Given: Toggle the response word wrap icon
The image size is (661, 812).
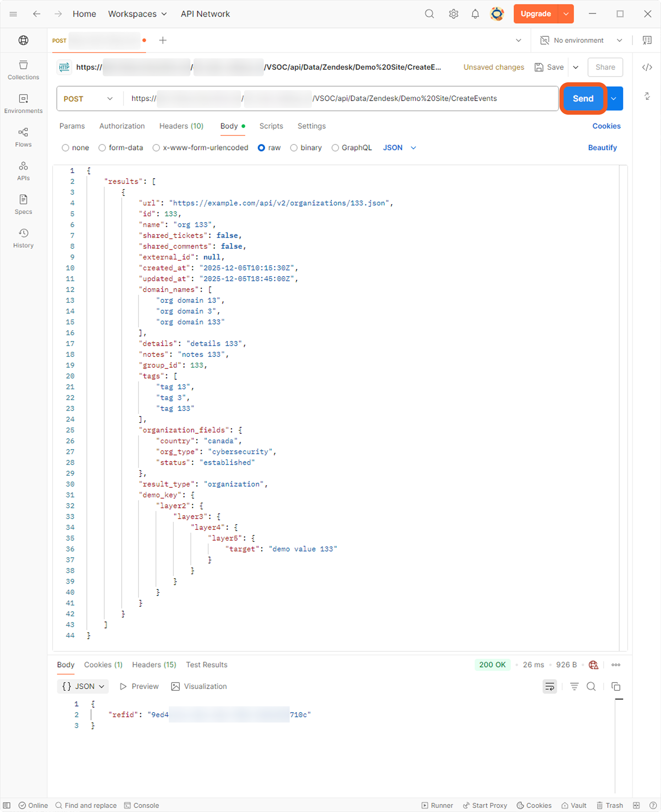Looking at the screenshot, I should point(549,686).
